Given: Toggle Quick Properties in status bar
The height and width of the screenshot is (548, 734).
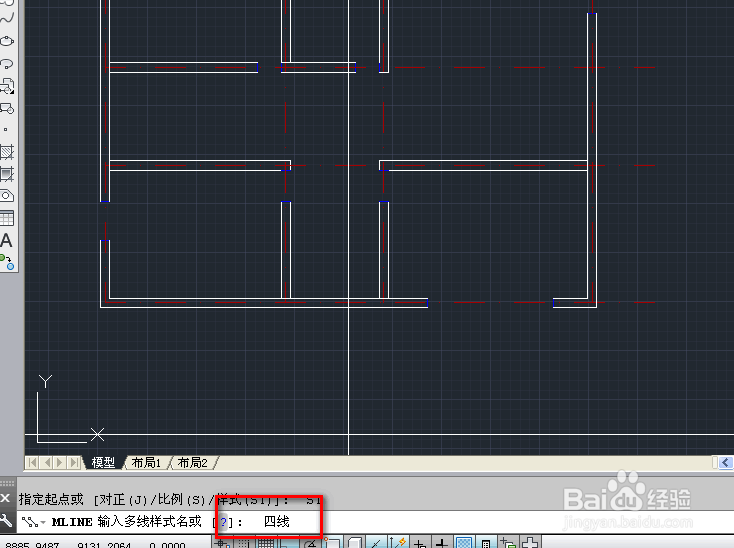Looking at the screenshot, I should point(486,542).
